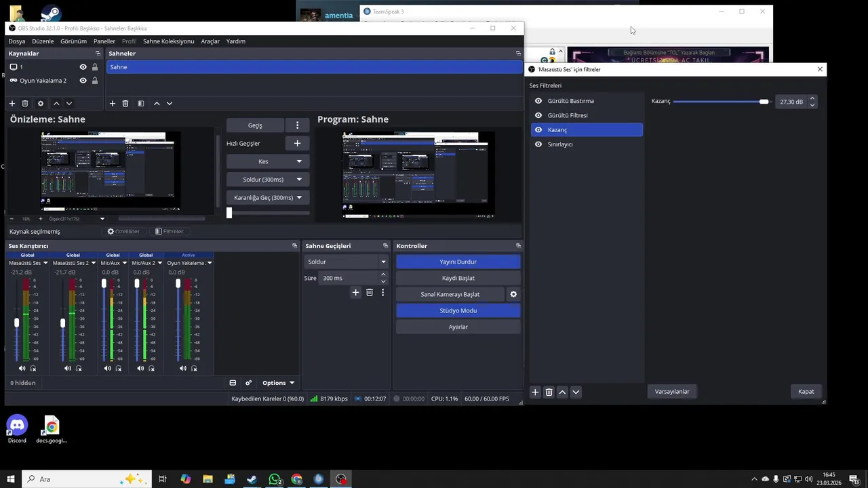The width and height of the screenshot is (868, 488).
Task: Open the Dosya menu
Action: pos(16,41)
